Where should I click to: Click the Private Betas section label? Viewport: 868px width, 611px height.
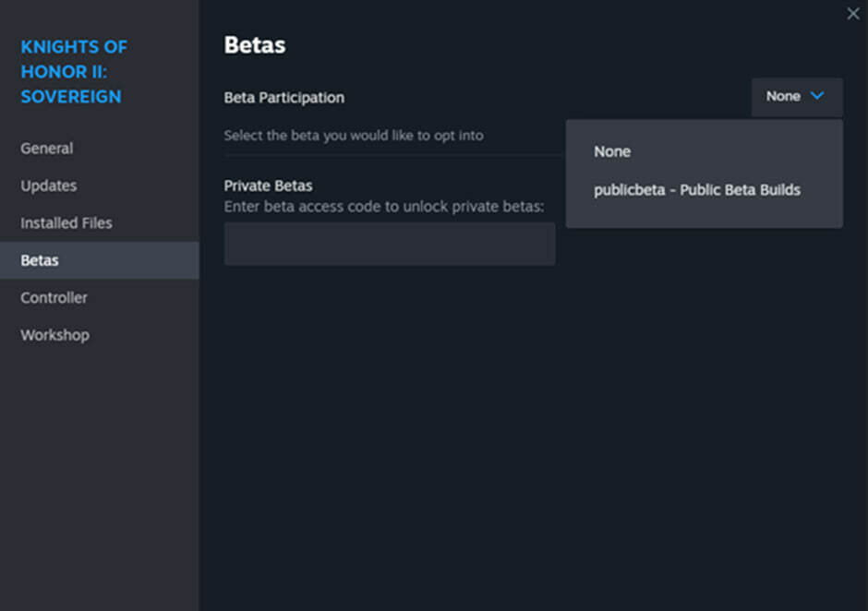pos(268,186)
